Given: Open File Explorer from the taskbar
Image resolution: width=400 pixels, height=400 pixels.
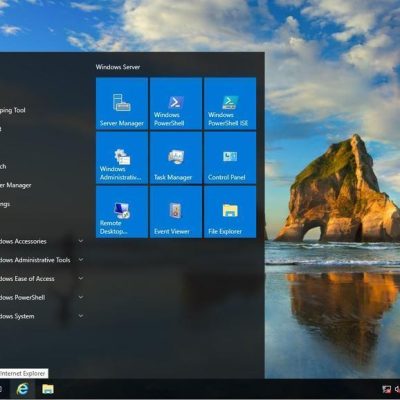Looking at the screenshot, I should [48, 389].
